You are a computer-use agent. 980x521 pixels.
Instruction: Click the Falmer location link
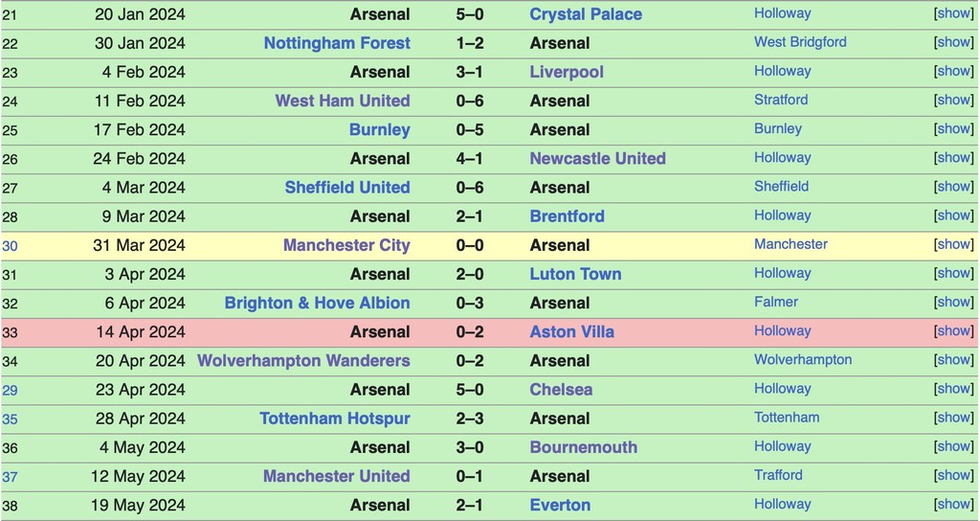776,302
